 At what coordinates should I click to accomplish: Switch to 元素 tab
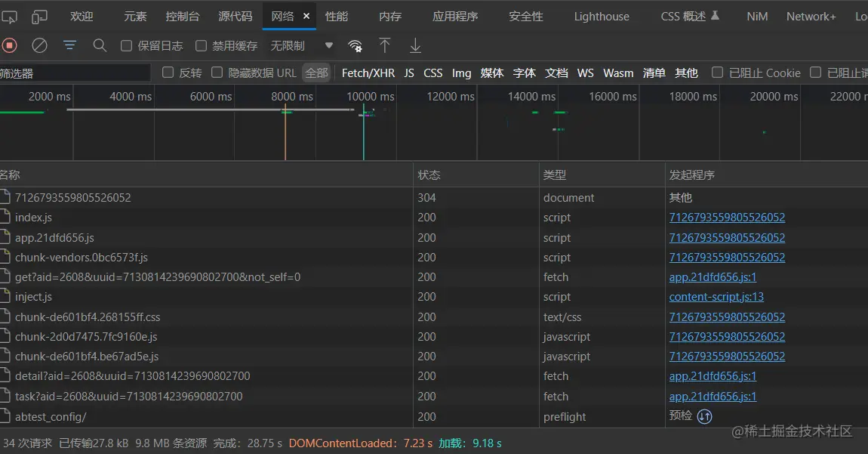(135, 17)
